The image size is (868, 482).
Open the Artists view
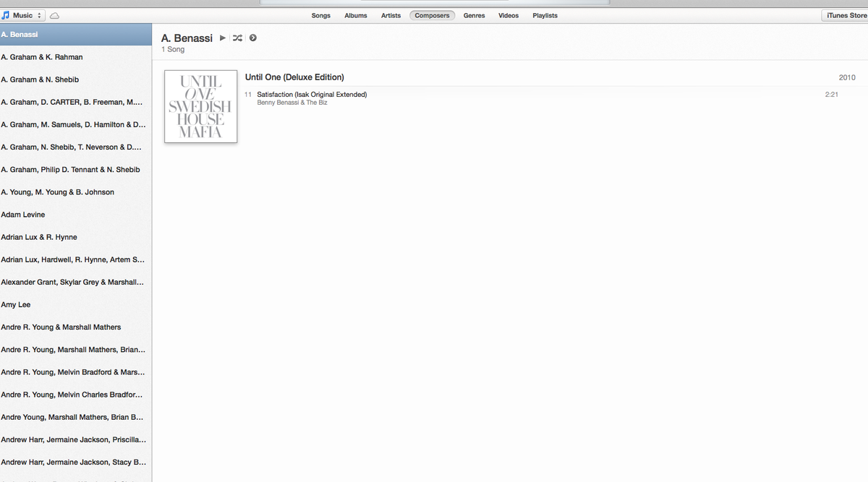[x=391, y=15]
